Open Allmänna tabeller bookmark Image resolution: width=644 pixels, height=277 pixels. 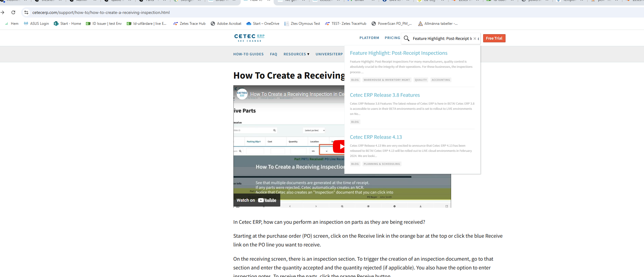click(x=438, y=24)
